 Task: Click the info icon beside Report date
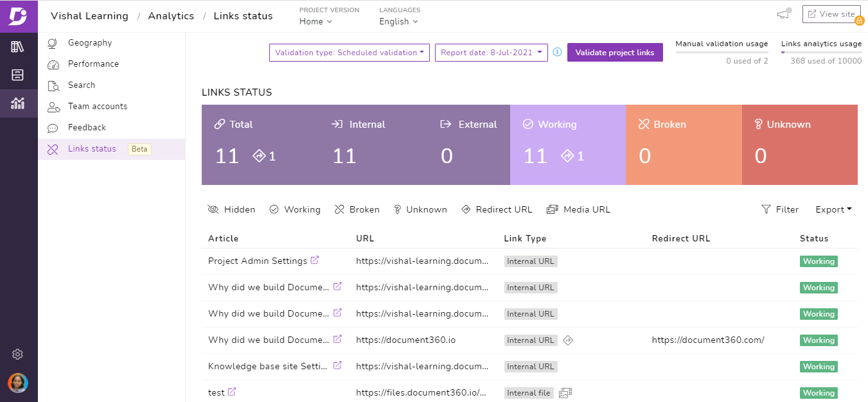coord(557,52)
